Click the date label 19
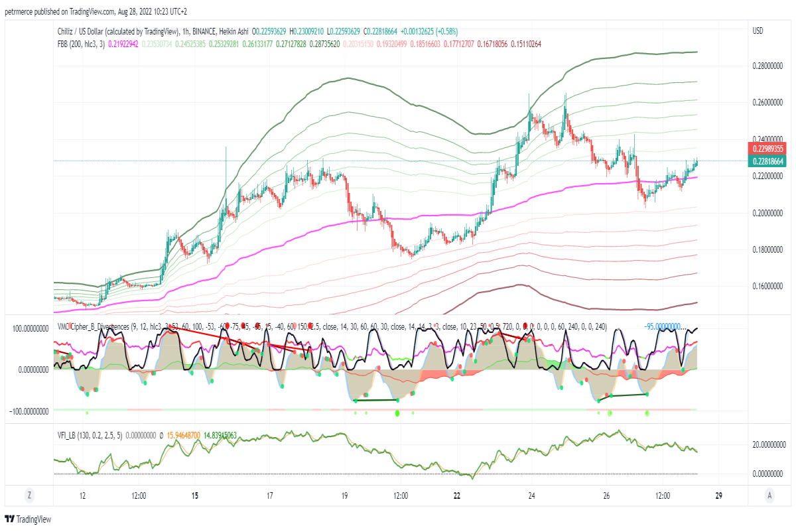Screen dimensions: 796x532 [x=345, y=496]
